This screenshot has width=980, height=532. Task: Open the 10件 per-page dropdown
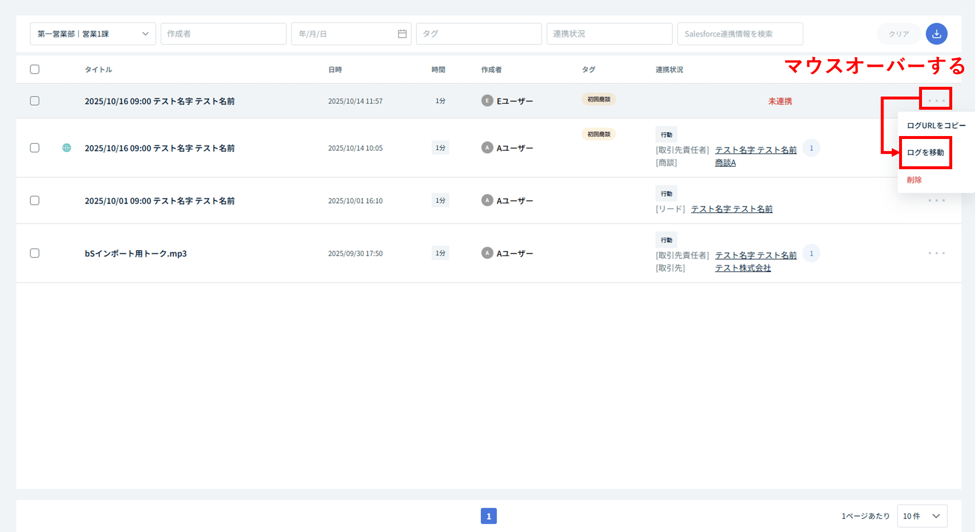click(x=921, y=516)
